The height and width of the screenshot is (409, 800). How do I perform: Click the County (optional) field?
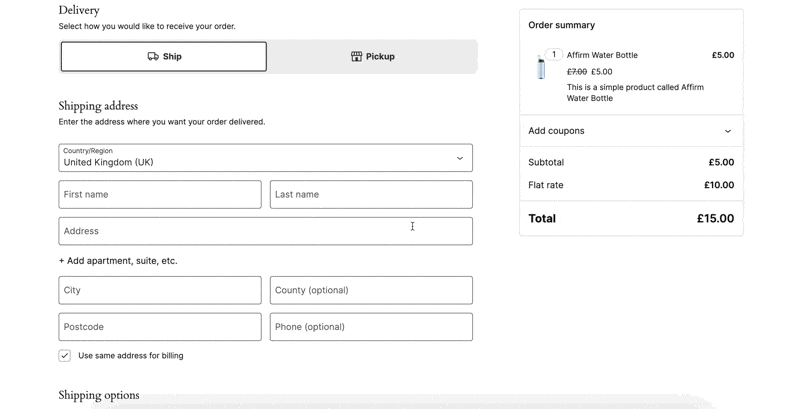(x=371, y=290)
